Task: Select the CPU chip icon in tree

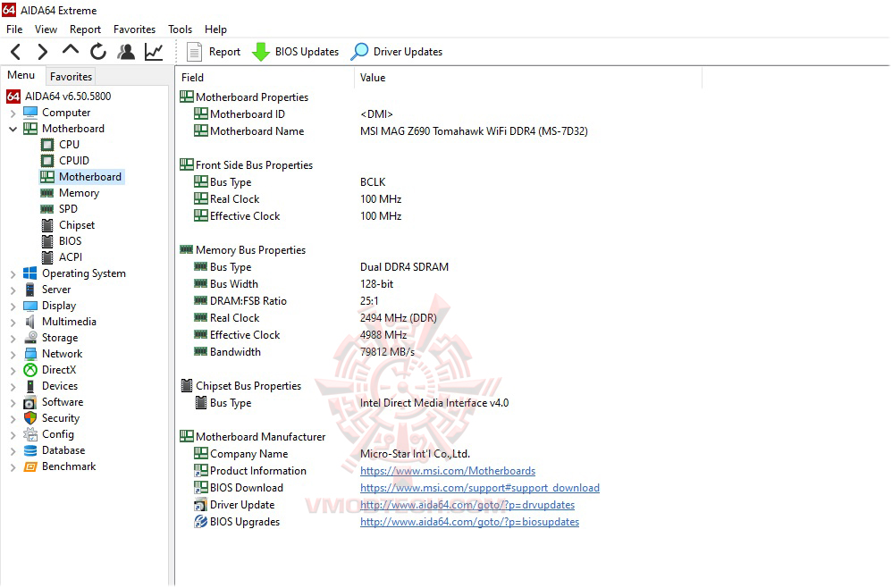Action: (47, 145)
